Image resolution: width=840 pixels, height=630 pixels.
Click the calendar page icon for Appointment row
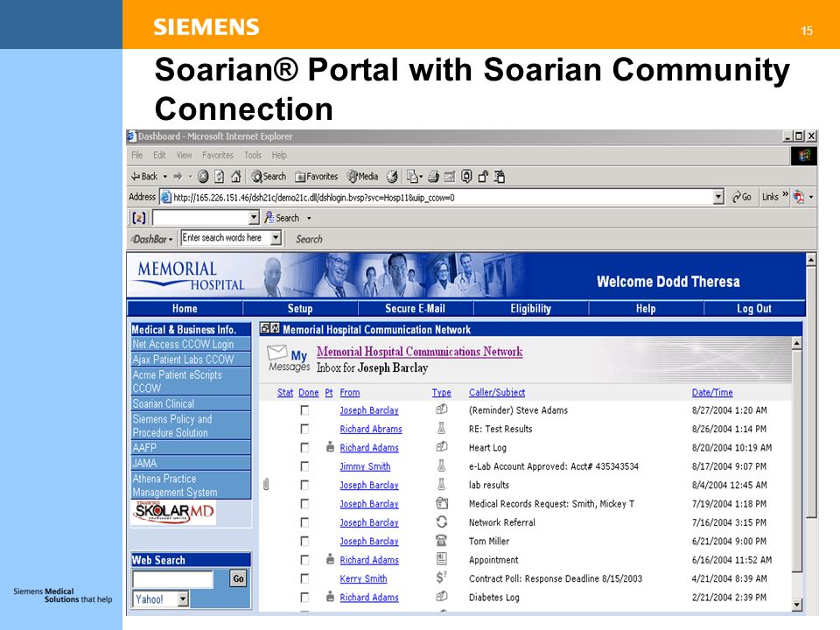coord(441,559)
